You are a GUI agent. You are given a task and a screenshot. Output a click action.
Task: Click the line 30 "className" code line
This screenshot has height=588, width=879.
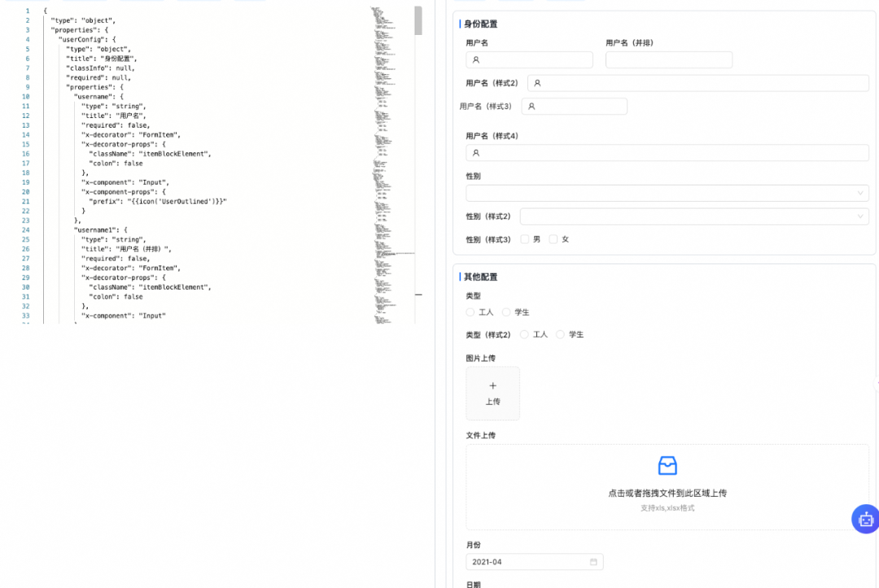150,287
